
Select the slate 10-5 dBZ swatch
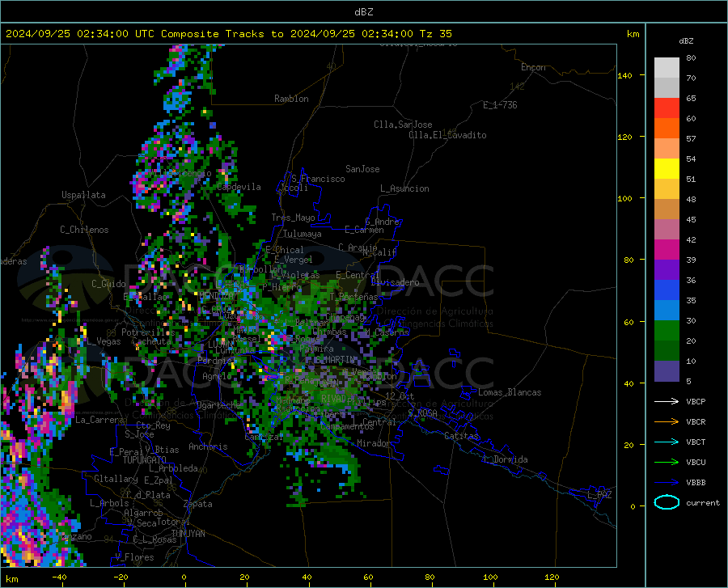[667, 371]
